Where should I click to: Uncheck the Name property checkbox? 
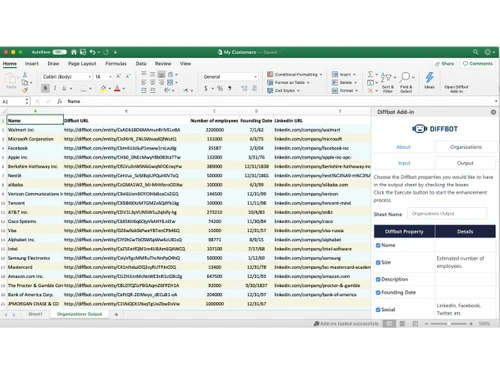click(378, 245)
